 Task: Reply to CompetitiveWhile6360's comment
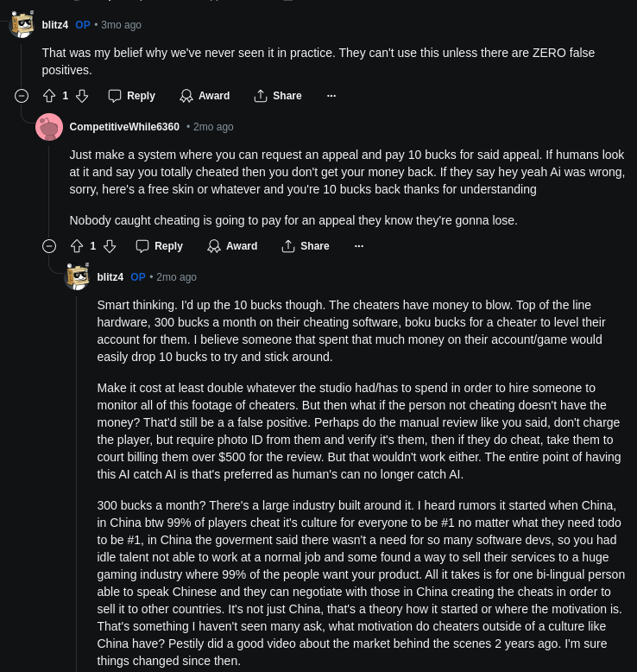click(x=160, y=246)
